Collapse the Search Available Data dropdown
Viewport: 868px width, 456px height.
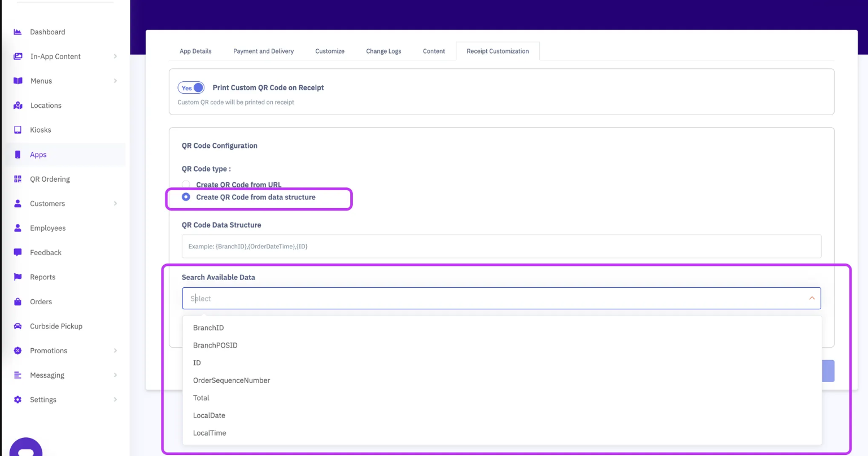812,299
